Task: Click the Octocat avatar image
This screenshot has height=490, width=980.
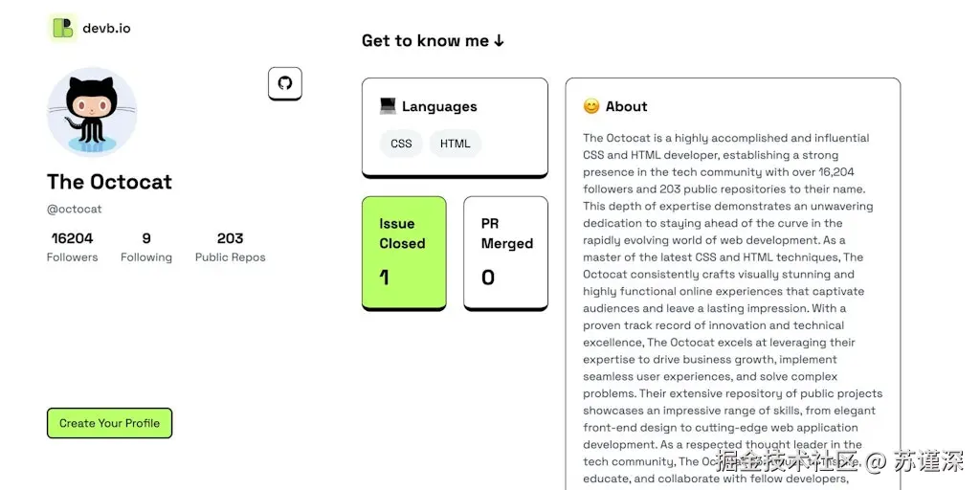Action: pos(92,112)
